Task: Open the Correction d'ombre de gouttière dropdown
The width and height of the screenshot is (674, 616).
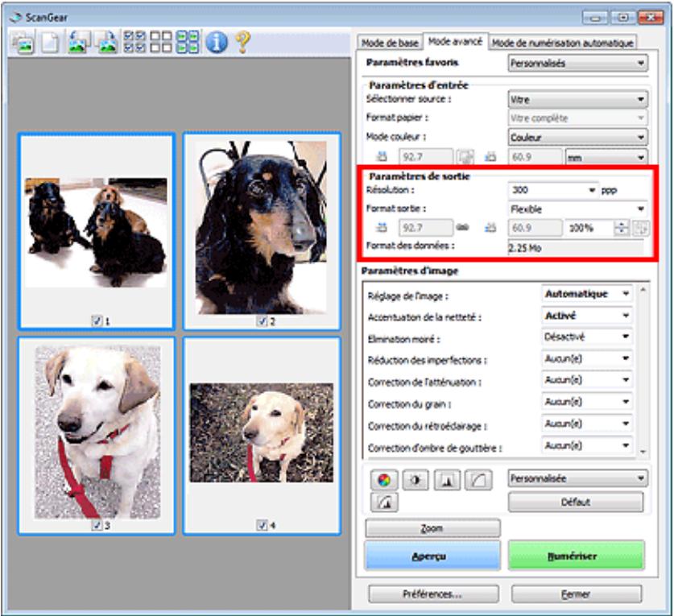Action: point(586,446)
